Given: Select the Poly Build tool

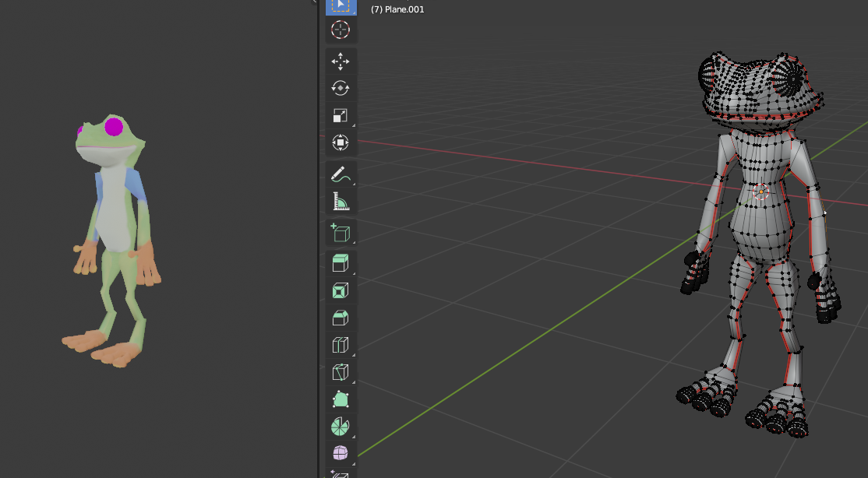Looking at the screenshot, I should (340, 399).
